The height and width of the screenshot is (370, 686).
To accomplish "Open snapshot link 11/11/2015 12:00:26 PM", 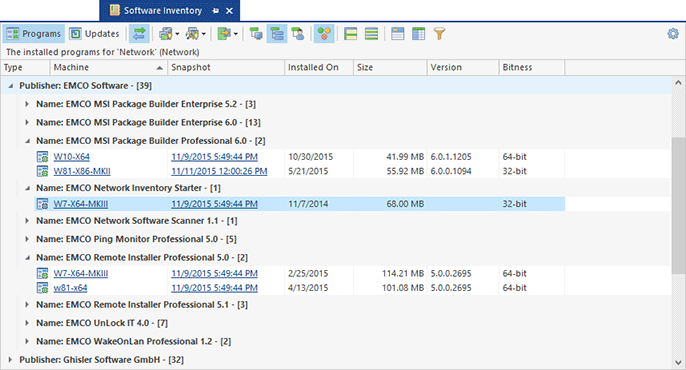I will click(x=219, y=171).
